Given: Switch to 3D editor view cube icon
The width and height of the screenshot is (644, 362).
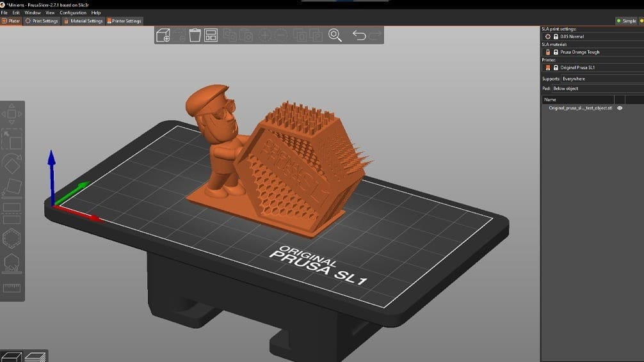Looking at the screenshot, I should (12, 357).
